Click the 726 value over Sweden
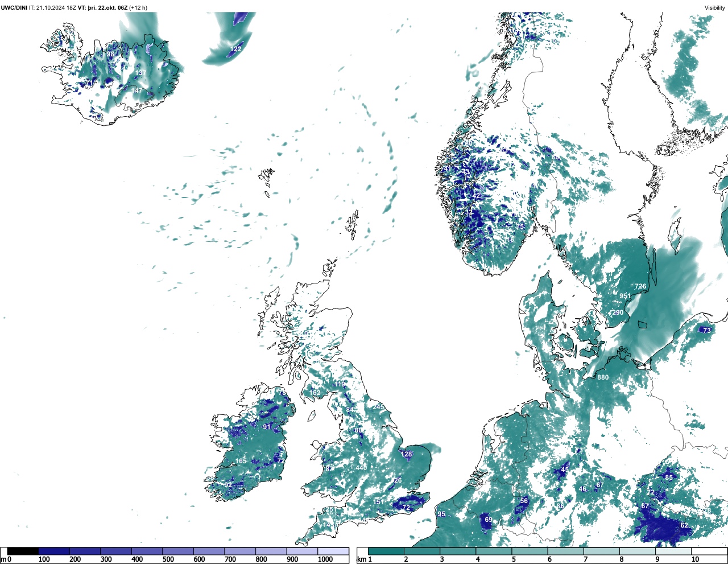The image size is (728, 564). pos(640,286)
